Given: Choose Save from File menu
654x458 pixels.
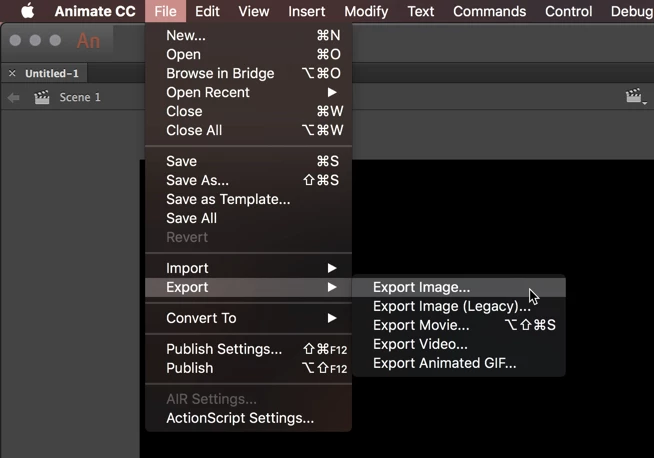Looking at the screenshot, I should tap(249, 161).
